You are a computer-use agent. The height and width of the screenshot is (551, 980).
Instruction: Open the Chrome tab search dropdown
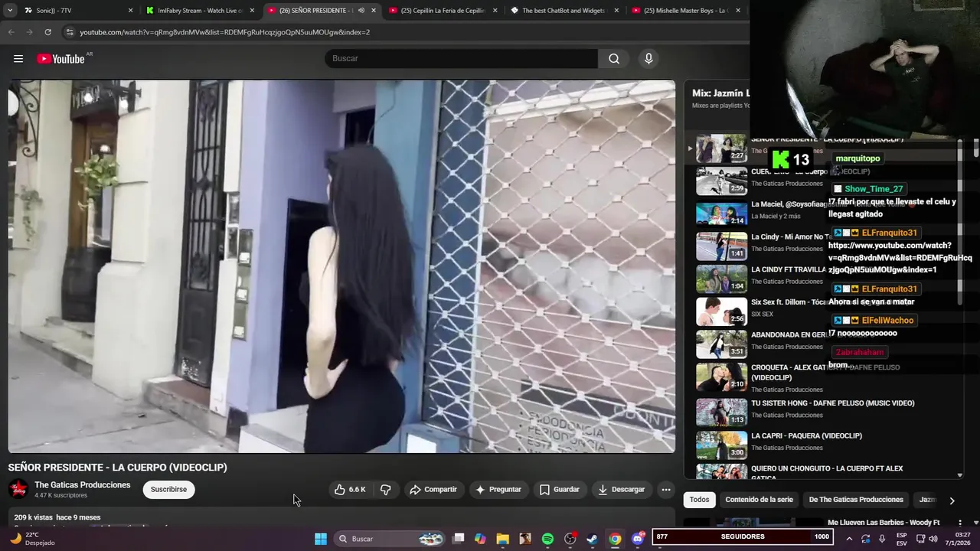pyautogui.click(x=10, y=11)
